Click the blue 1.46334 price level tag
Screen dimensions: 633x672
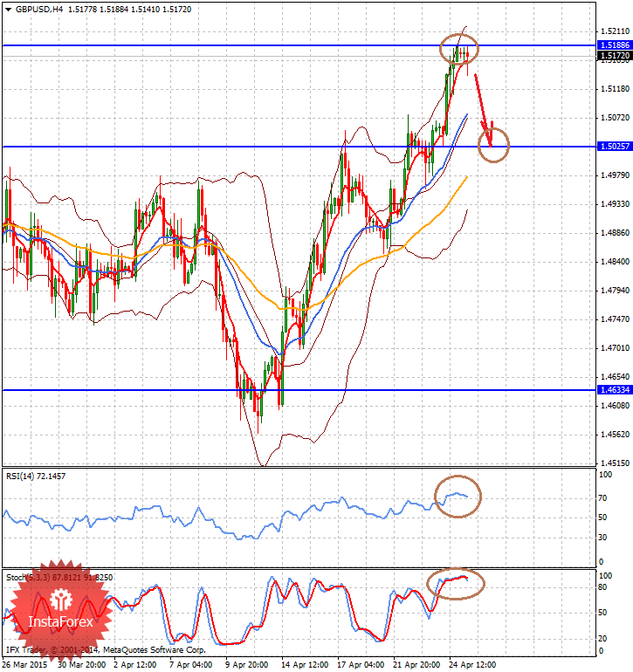(615, 390)
